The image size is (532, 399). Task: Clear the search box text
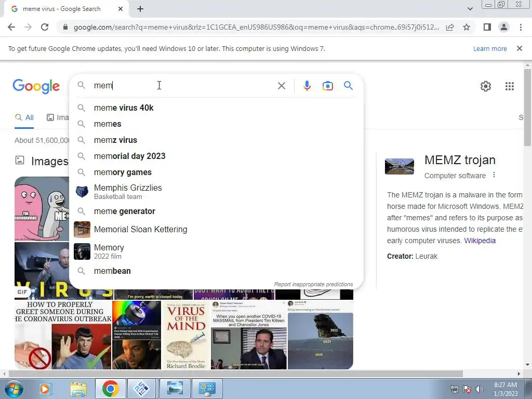coord(281,86)
